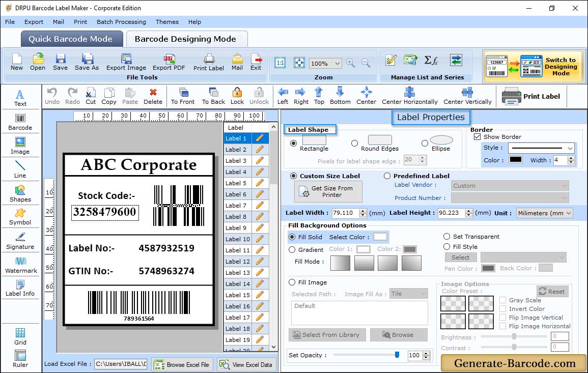Click the edit pencil for Label 5
The height and width of the screenshot is (373, 588).
click(x=260, y=183)
